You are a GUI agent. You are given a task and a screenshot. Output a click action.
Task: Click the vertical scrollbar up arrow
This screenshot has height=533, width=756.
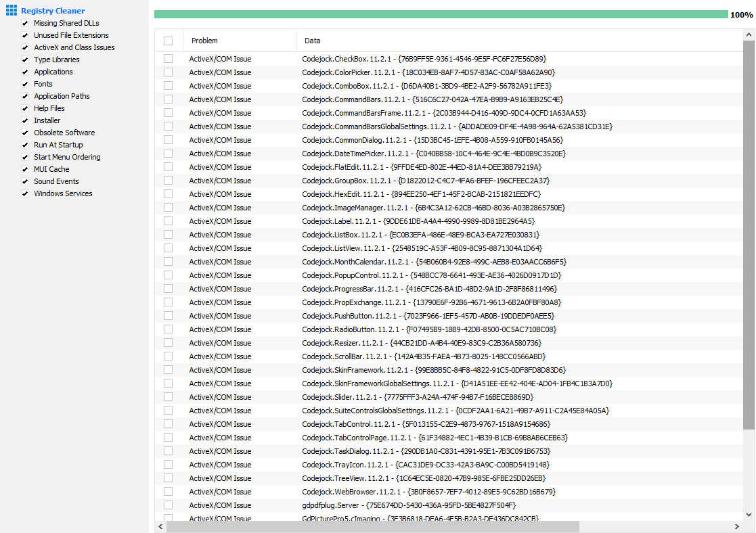(749, 34)
